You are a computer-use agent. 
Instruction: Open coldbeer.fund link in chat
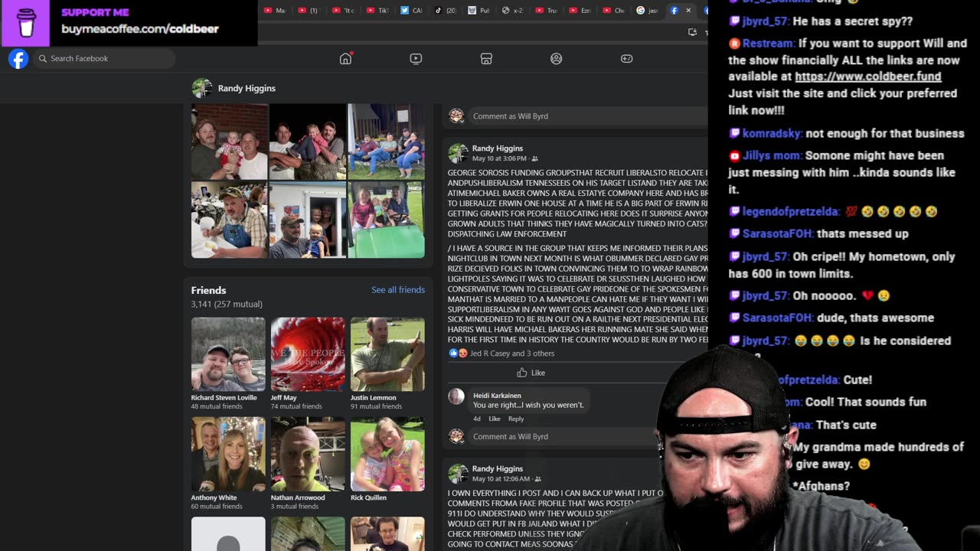pyautogui.click(x=868, y=77)
